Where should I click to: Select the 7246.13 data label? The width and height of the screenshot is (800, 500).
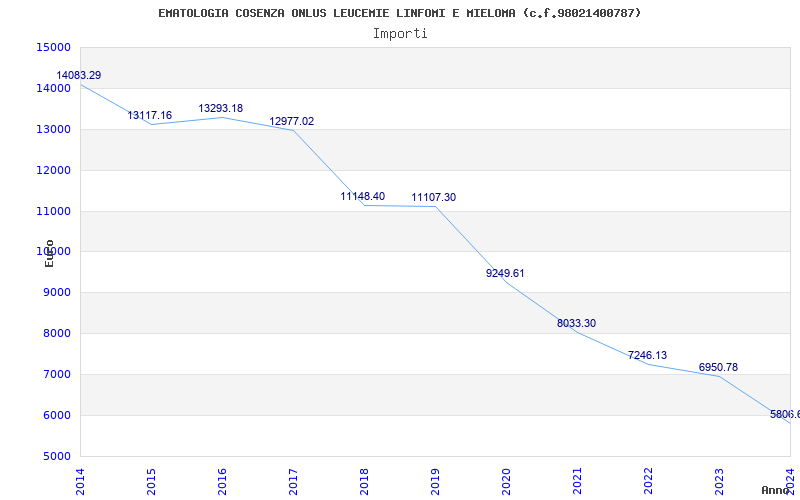point(647,356)
